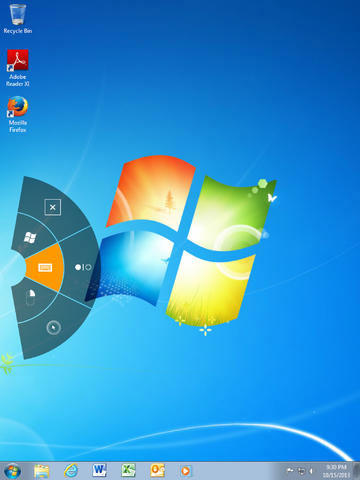Select the Adobe Reader XI shortcut

(18, 68)
